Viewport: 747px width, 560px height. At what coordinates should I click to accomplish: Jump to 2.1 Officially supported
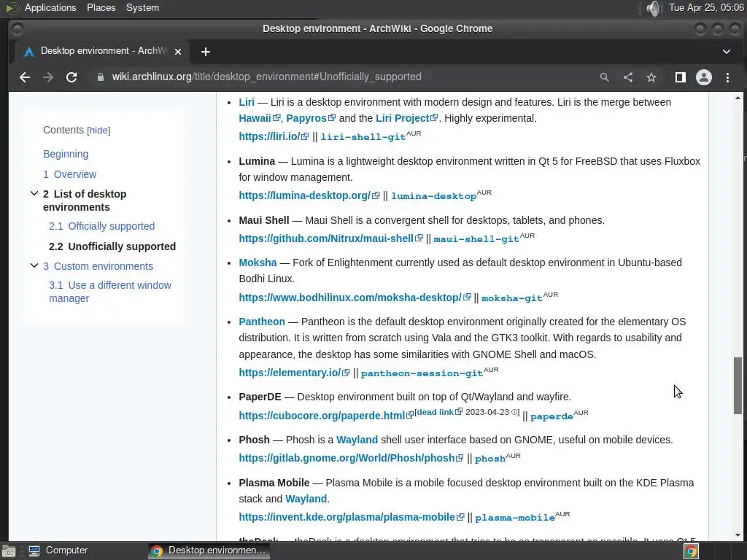point(101,226)
